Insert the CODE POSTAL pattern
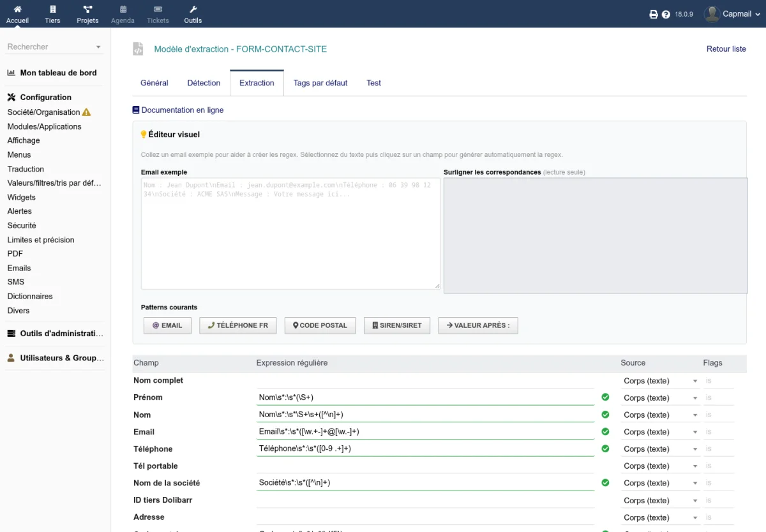766x532 pixels. (320, 325)
